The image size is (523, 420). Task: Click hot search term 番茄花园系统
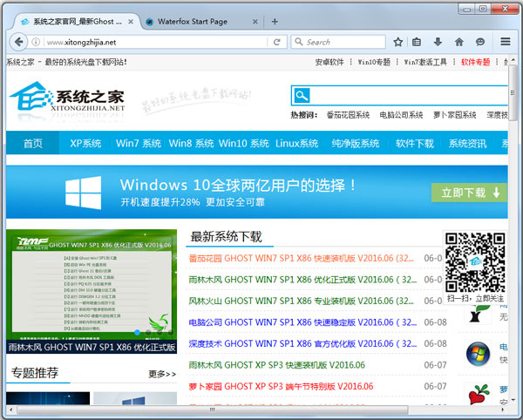pos(348,115)
